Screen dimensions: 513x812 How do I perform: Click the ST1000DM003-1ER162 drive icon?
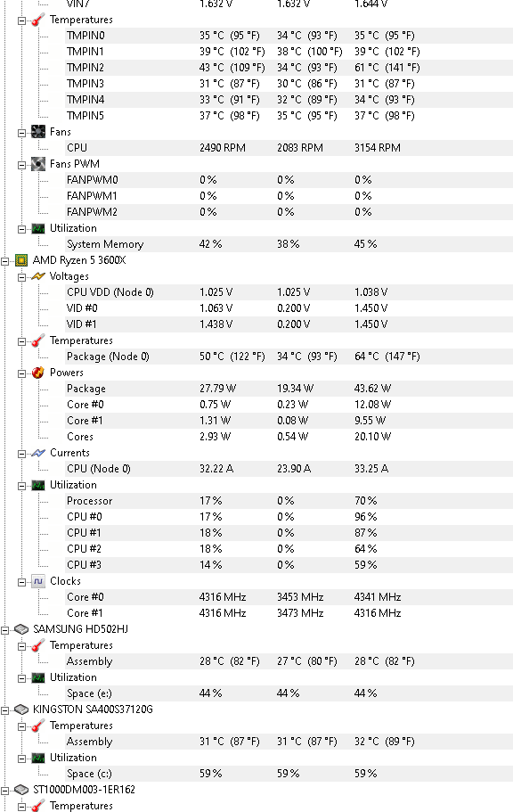[21, 790]
